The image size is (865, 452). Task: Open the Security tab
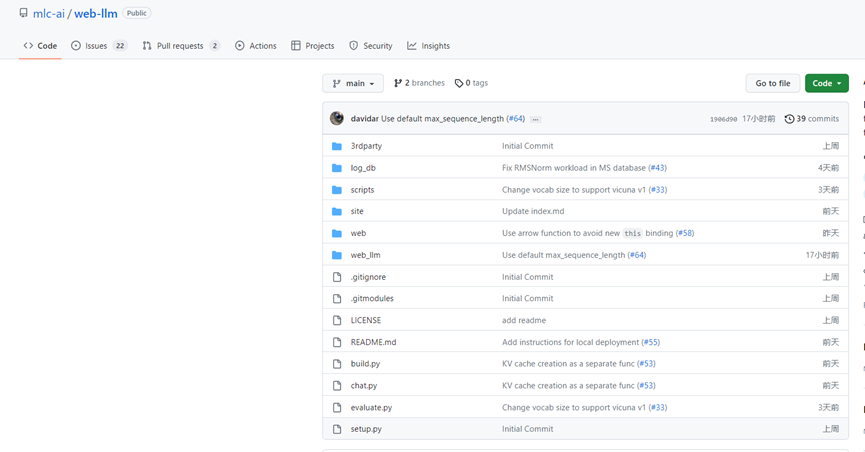click(371, 46)
